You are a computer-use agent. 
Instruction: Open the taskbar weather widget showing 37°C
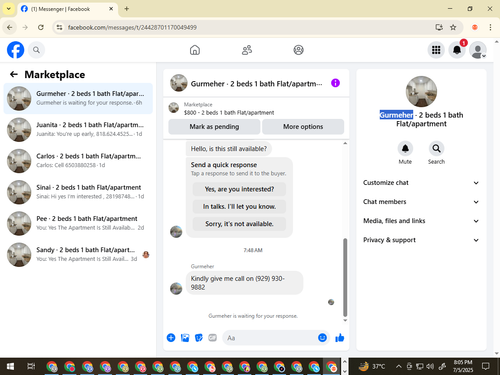[372, 367]
